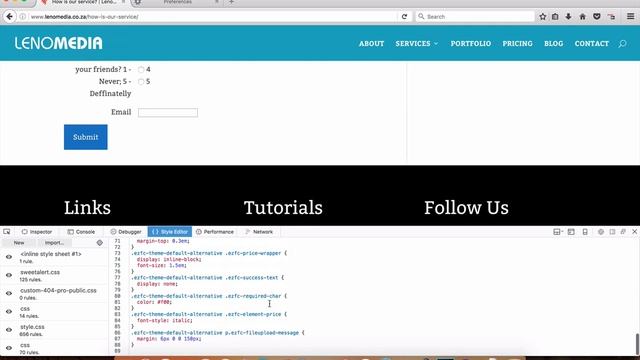This screenshot has width=640, height=360.
Task: Open the Pricing nav link
Action: pos(517,44)
